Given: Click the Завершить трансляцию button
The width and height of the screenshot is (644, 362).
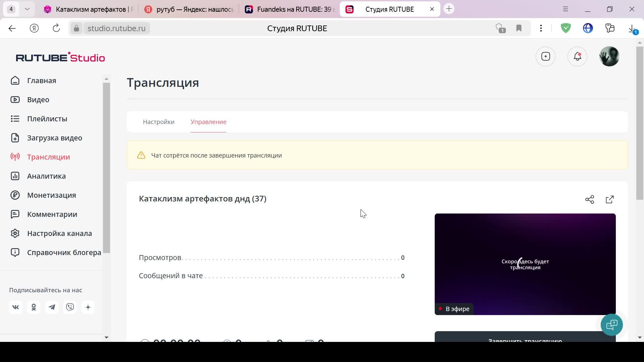Looking at the screenshot, I should coord(525,338).
